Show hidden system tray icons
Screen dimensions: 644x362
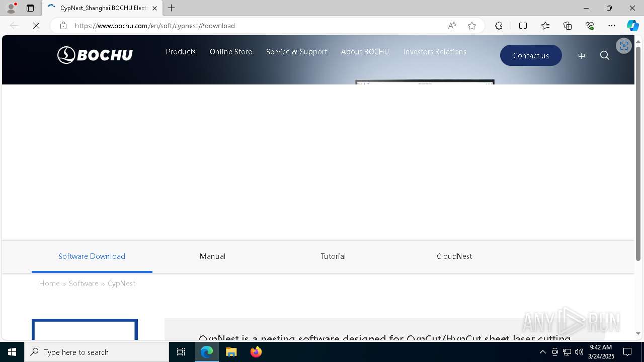pos(542,352)
